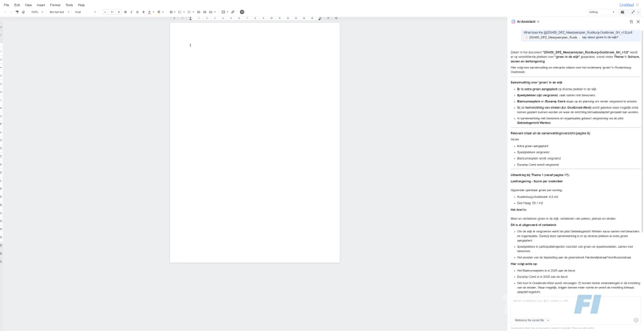Expand the Normal text style dropdown
The height and width of the screenshot is (331, 644).
pos(59,12)
